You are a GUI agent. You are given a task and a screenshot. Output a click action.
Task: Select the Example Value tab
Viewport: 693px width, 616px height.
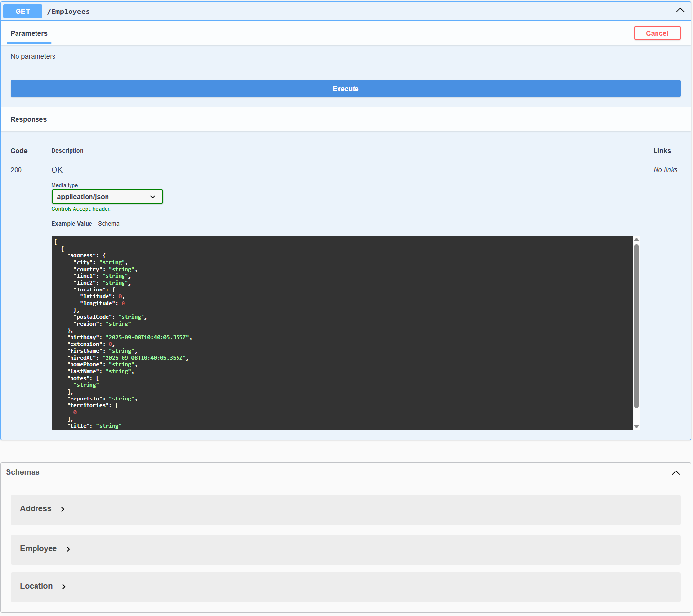[71, 224]
